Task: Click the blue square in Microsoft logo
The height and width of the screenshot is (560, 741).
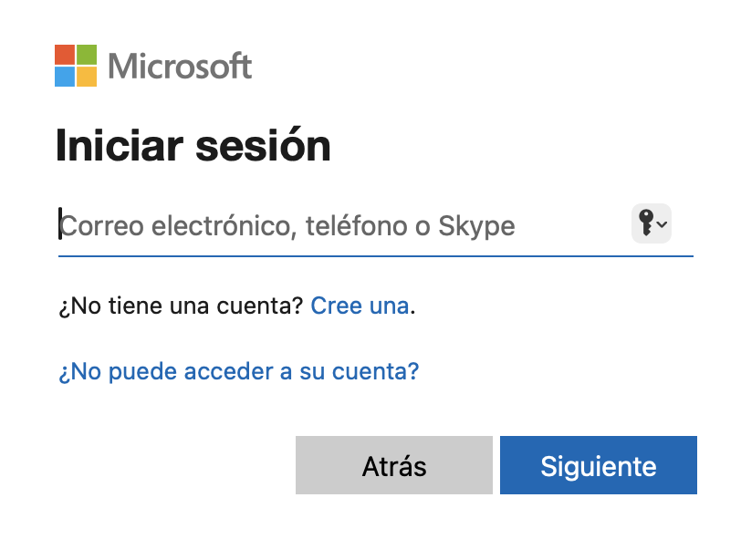Action: (x=65, y=77)
